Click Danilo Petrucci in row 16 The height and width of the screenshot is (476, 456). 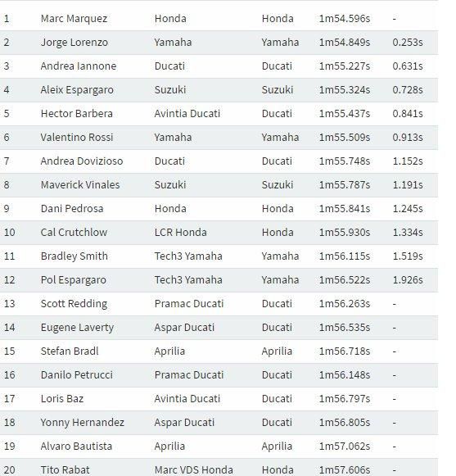pyautogui.click(x=76, y=375)
